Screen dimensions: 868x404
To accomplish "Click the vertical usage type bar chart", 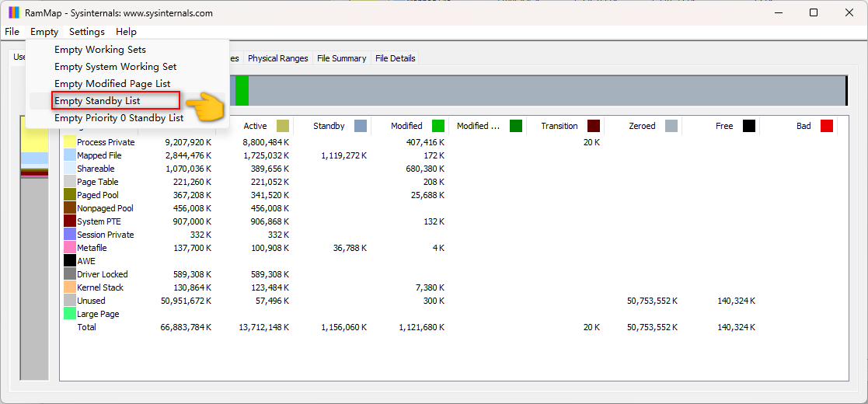I will 34,248.
